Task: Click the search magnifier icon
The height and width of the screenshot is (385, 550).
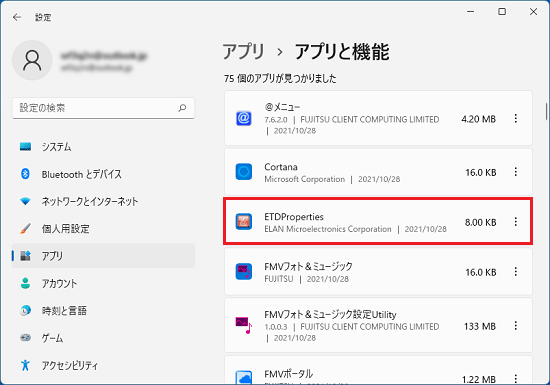Action: click(182, 108)
